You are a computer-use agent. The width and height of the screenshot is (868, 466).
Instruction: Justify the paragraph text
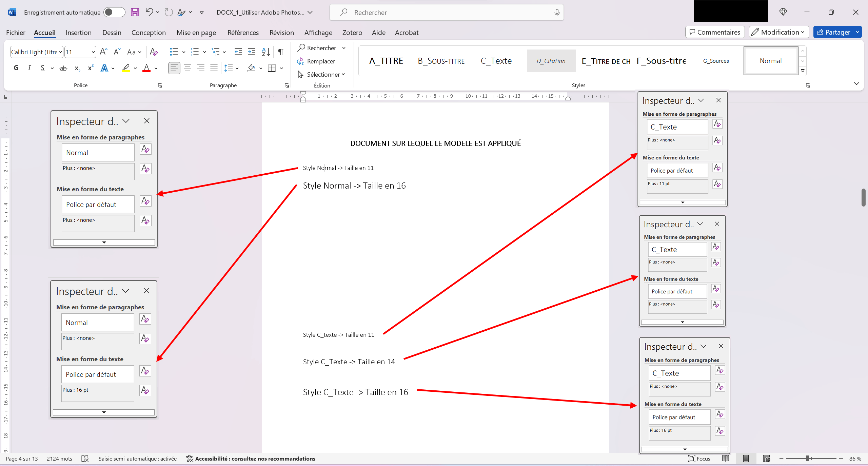click(x=214, y=68)
